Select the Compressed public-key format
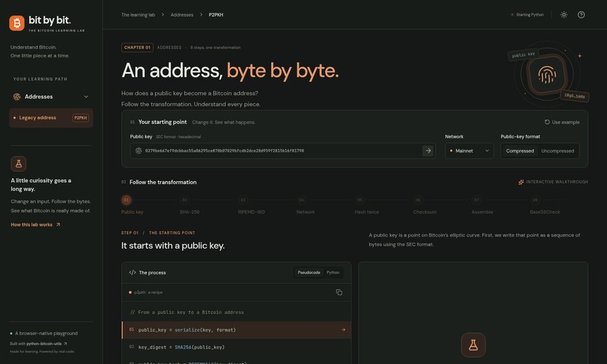Viewport: 607px width, 364px height. 520,151
